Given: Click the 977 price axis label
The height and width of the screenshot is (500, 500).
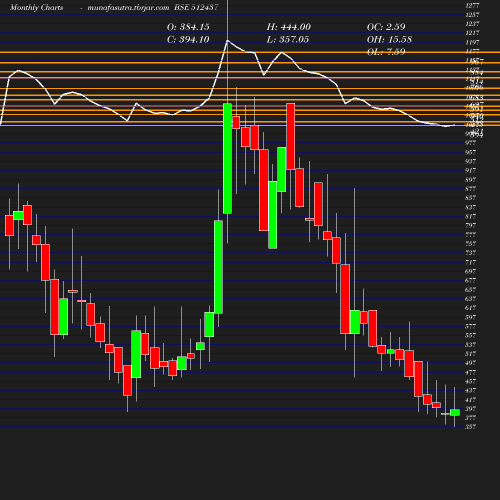Looking at the screenshot, I should [x=470, y=143].
